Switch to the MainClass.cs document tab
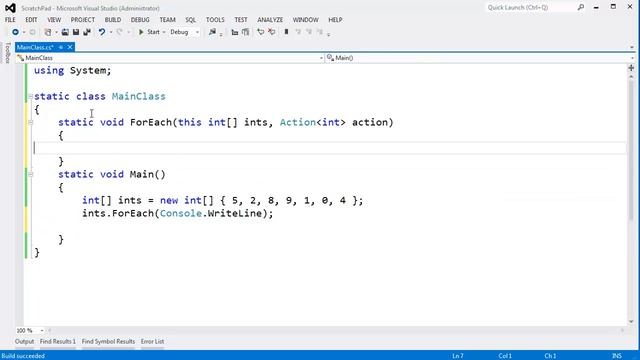 (x=36, y=47)
